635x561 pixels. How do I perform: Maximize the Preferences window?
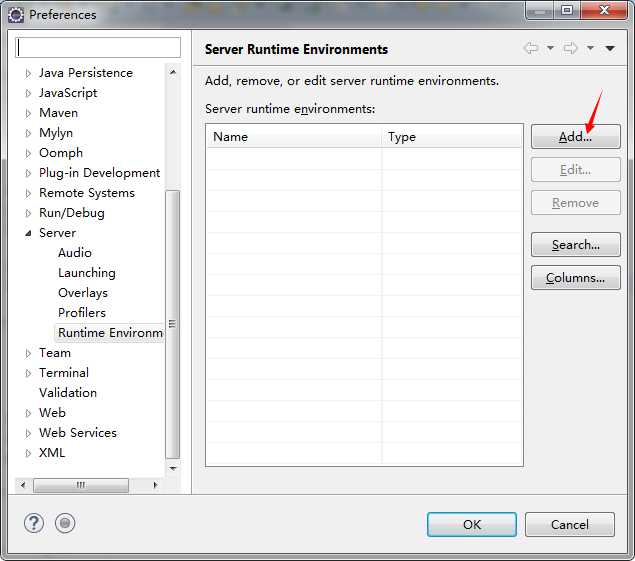[x=567, y=10]
